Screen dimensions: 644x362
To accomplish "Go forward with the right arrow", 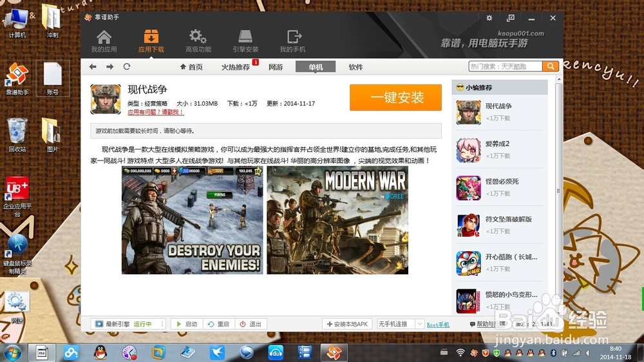I will click(109, 66).
